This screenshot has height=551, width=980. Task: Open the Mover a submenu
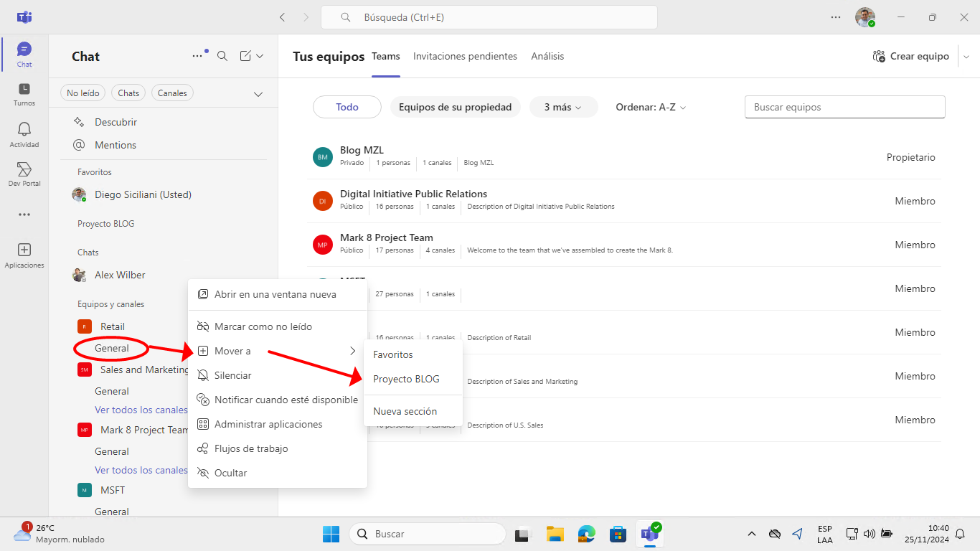[278, 351]
